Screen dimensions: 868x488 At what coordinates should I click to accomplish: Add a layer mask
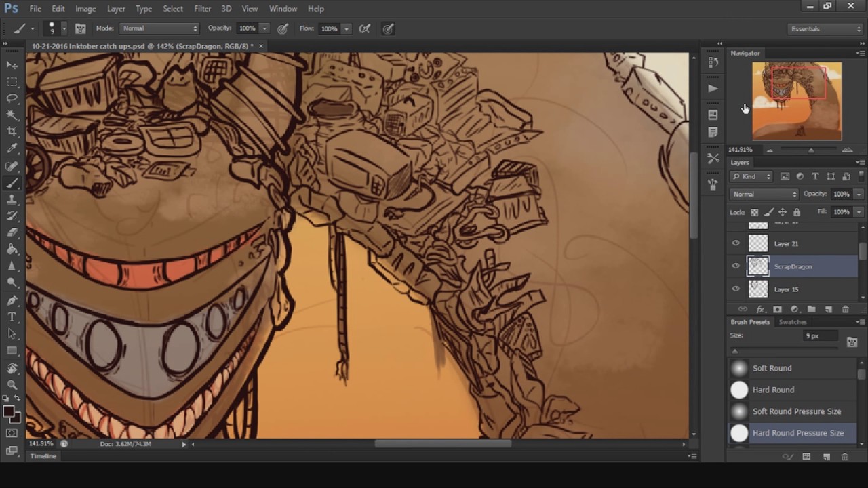(777, 309)
